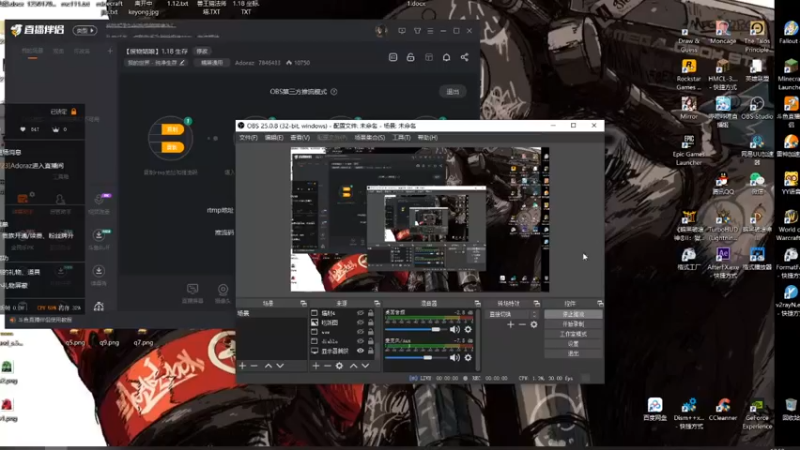
Task: Open scene transition type dropdown
Action: (x=513, y=314)
